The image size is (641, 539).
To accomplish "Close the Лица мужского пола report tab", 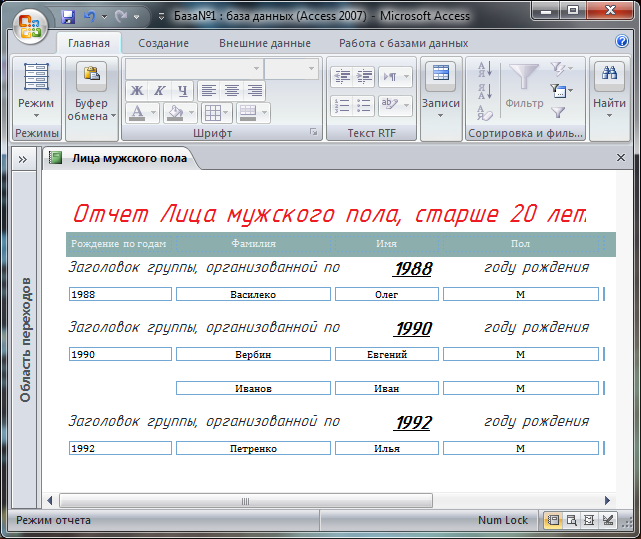I will pos(621,157).
